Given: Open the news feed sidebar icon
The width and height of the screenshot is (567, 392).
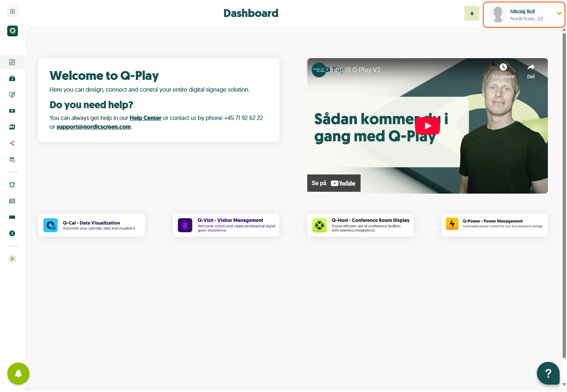Looking at the screenshot, I should pos(12,201).
